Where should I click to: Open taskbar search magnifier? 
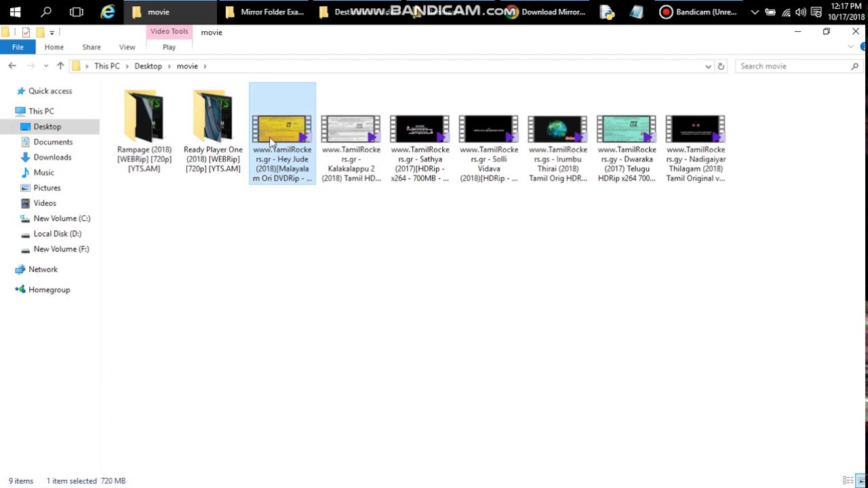[46, 12]
